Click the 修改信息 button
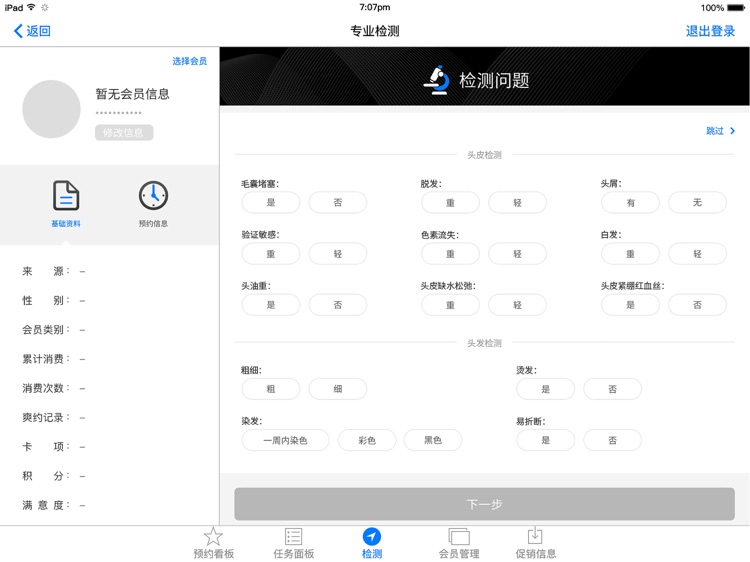 tap(124, 132)
